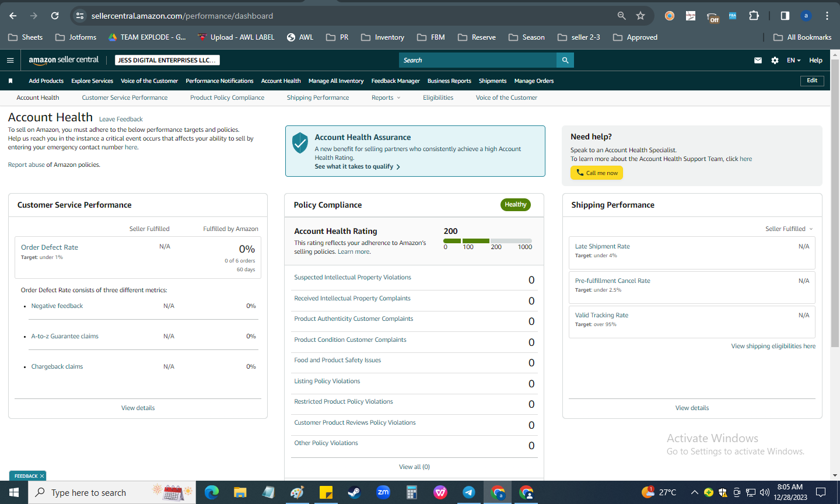The width and height of the screenshot is (840, 504).
Task: Expand See what it takes to qualify
Action: (357, 167)
